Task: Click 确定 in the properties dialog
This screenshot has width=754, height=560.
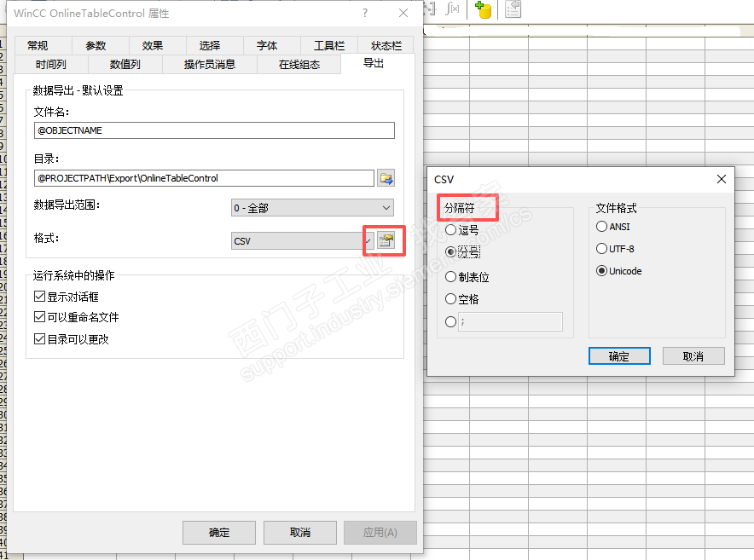Action: coord(219,533)
